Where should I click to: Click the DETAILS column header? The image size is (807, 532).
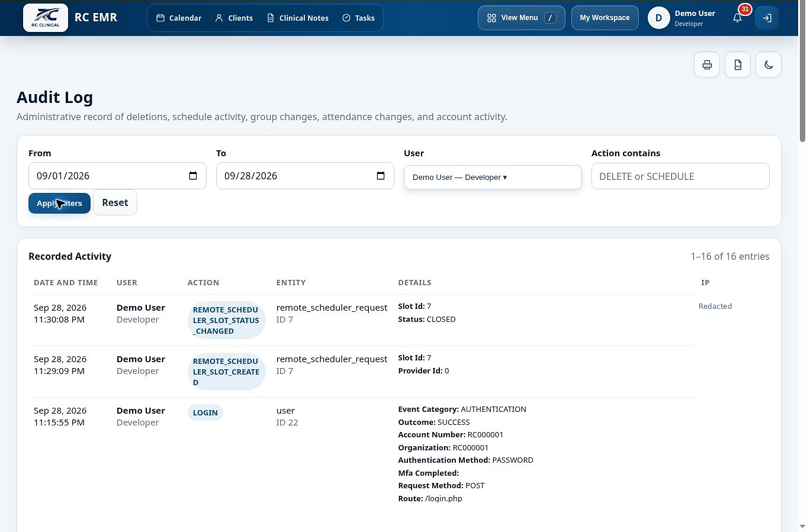tap(414, 282)
